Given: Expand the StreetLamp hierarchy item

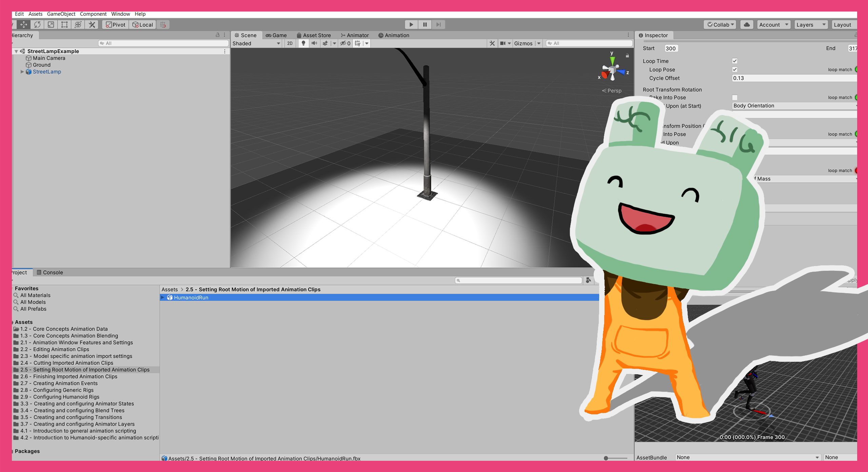Looking at the screenshot, I should tap(22, 72).
